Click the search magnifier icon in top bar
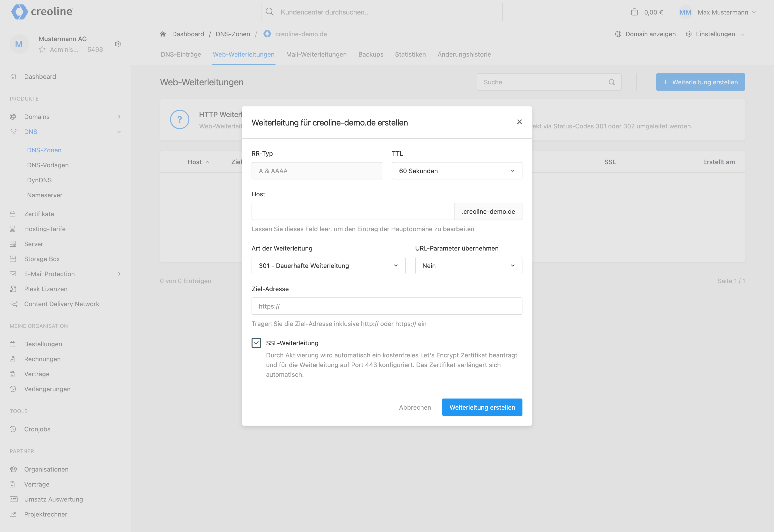 [x=270, y=12]
